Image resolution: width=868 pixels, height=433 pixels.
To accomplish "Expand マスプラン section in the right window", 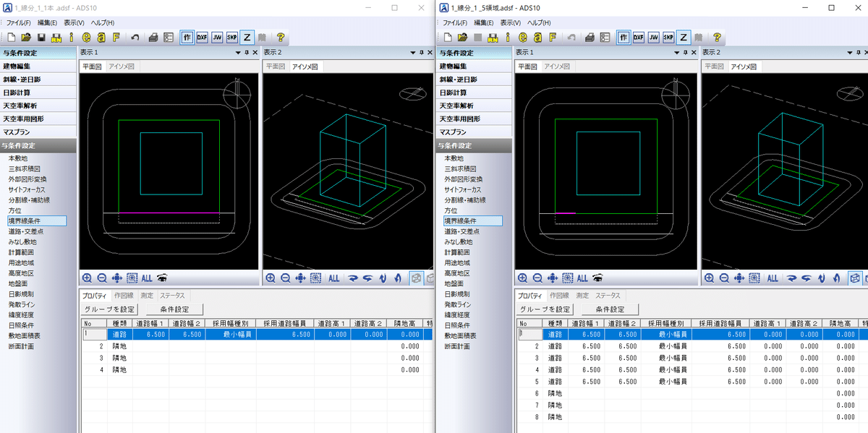I will pos(474,132).
